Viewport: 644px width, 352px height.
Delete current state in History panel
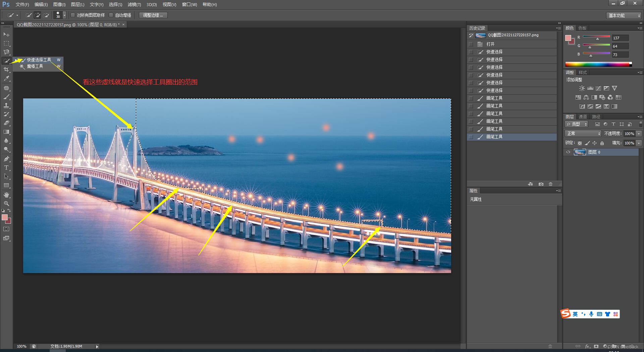coord(550,184)
